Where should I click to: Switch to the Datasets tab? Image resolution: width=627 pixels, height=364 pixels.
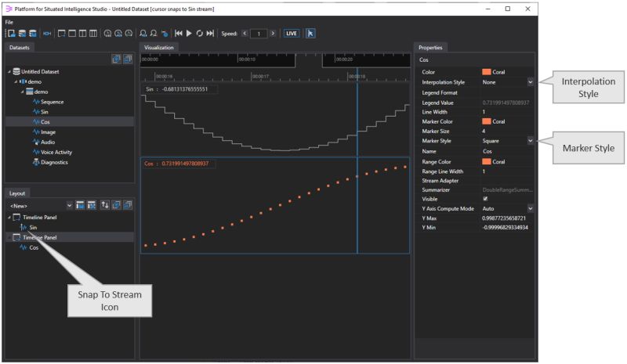[19, 48]
